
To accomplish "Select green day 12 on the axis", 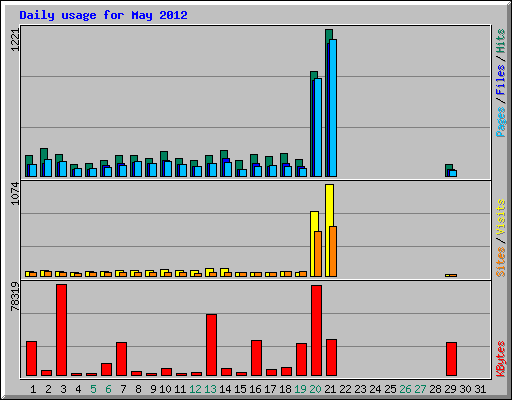I will 195,389.
